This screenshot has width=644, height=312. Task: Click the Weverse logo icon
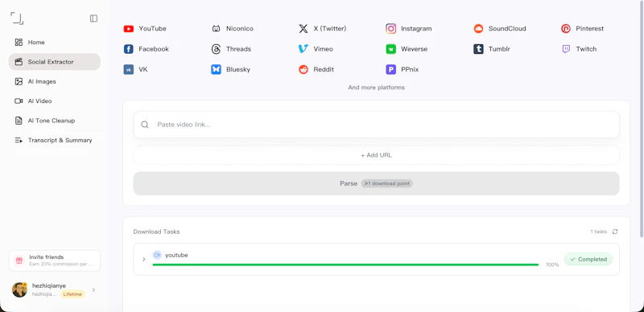click(x=391, y=49)
